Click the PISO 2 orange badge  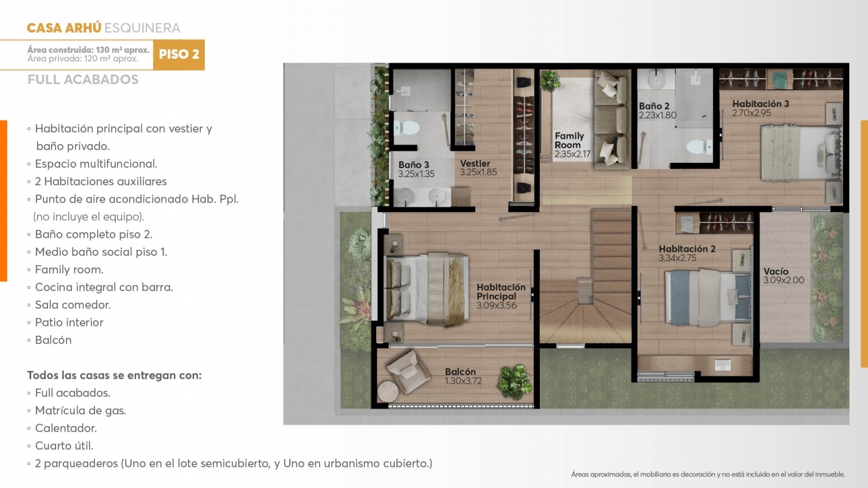coord(179,54)
